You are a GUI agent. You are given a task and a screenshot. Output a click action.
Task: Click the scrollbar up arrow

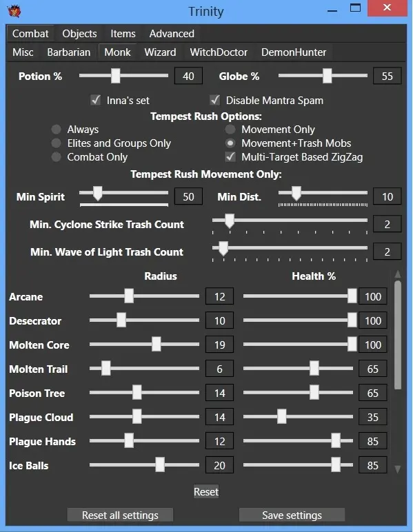point(398,274)
